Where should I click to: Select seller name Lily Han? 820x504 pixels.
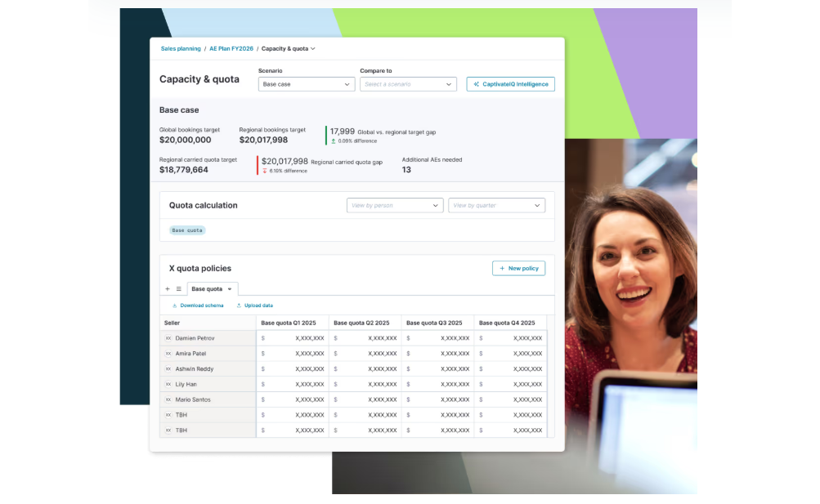click(186, 385)
